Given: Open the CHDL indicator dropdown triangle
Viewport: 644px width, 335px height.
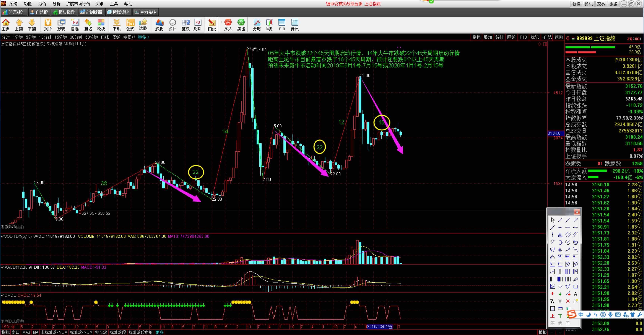Looking at the screenshot, I should click(x=2, y=295).
